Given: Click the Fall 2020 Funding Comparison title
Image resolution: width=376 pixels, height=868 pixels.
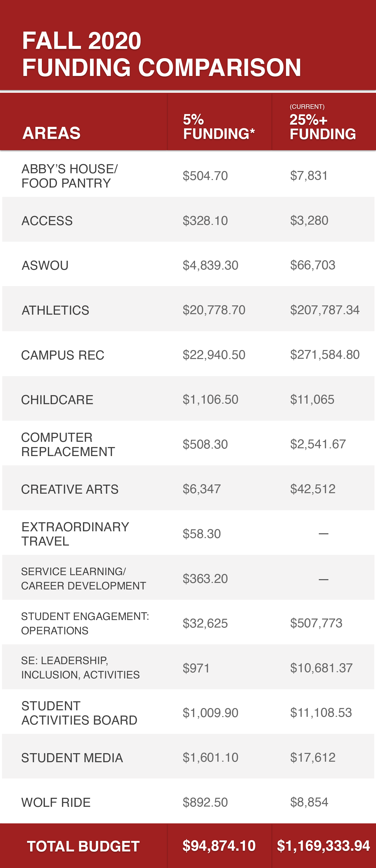Looking at the screenshot, I should [161, 54].
